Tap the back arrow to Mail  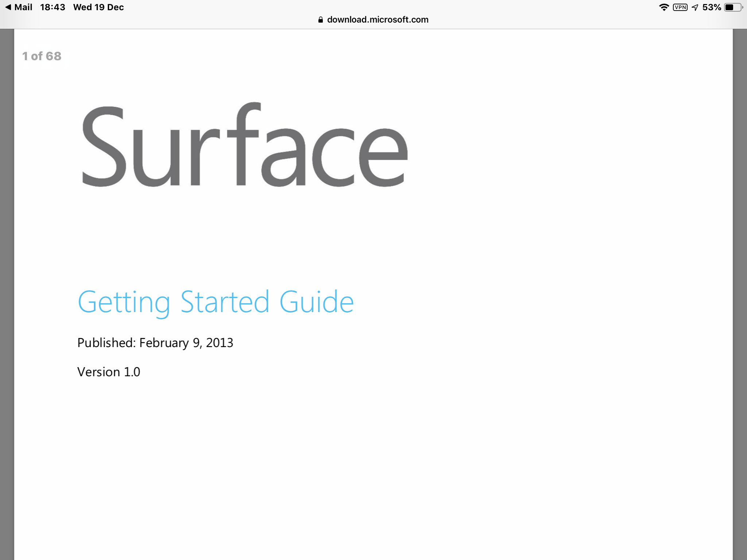[x=8, y=7]
